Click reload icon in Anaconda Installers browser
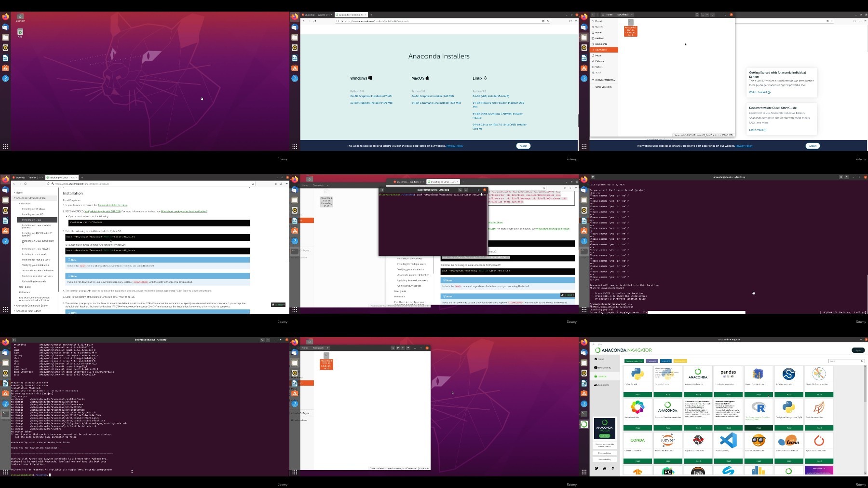The width and height of the screenshot is (868, 488). (x=315, y=21)
